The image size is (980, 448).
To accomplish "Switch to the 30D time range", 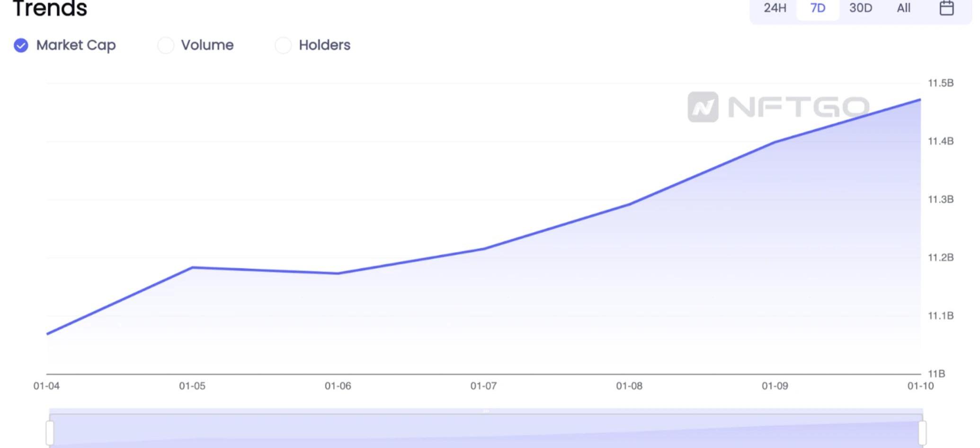I will point(860,8).
